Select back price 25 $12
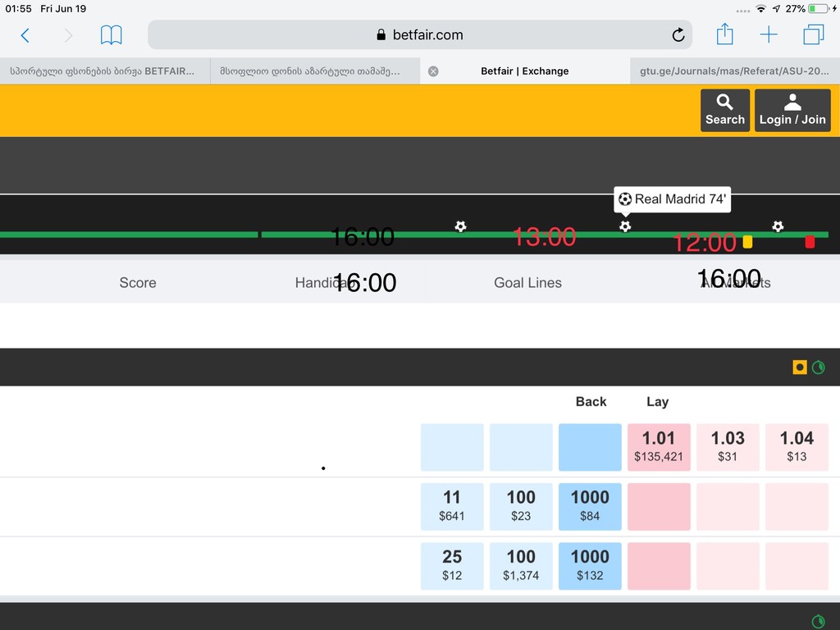Screen dimensions: 840x630 click(452, 566)
